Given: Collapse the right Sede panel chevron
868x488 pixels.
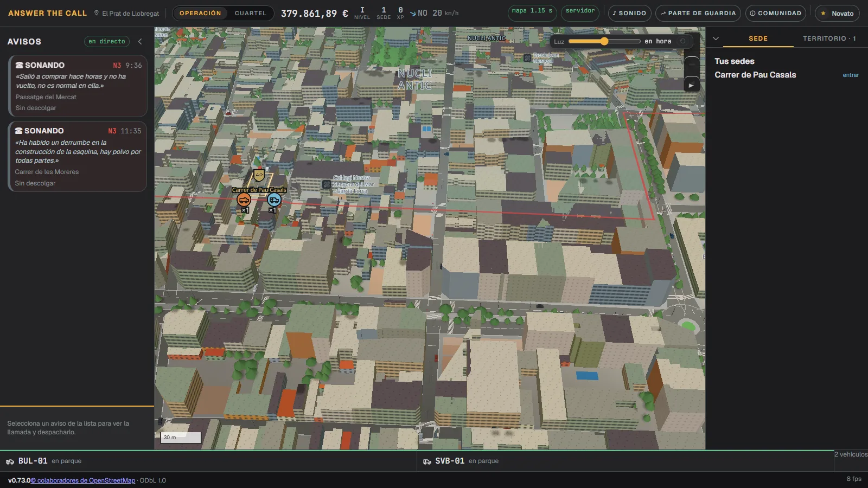Looking at the screenshot, I should coord(716,38).
